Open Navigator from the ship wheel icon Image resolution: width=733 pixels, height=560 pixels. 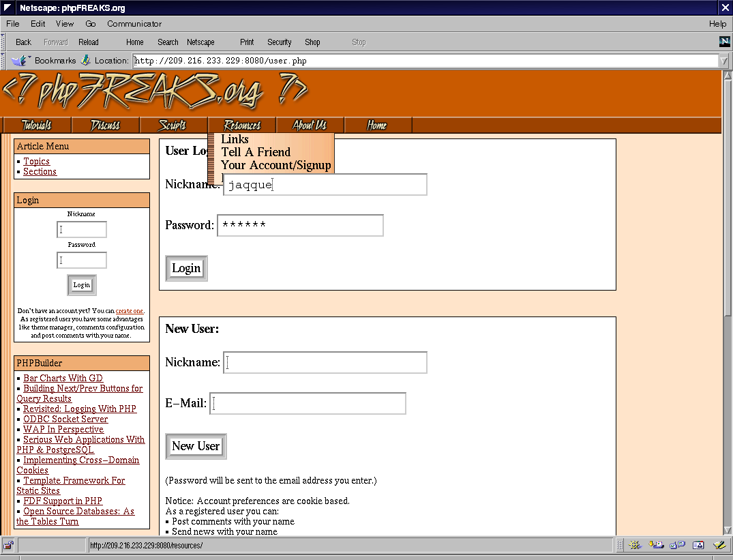[634, 545]
